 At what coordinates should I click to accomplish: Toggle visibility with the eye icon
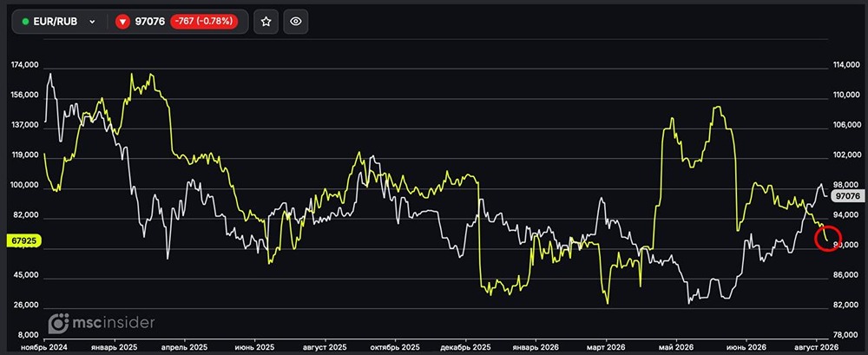click(296, 22)
